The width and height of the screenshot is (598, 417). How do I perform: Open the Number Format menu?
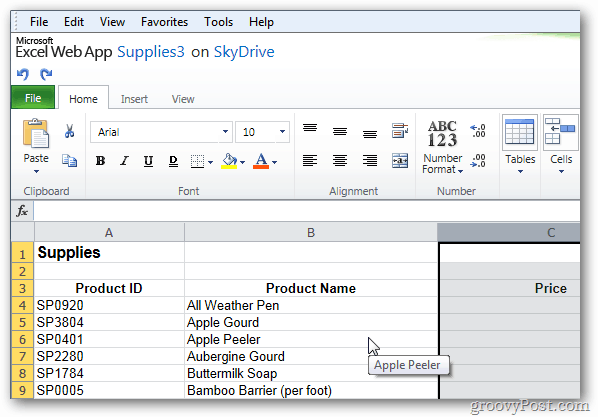click(x=442, y=147)
